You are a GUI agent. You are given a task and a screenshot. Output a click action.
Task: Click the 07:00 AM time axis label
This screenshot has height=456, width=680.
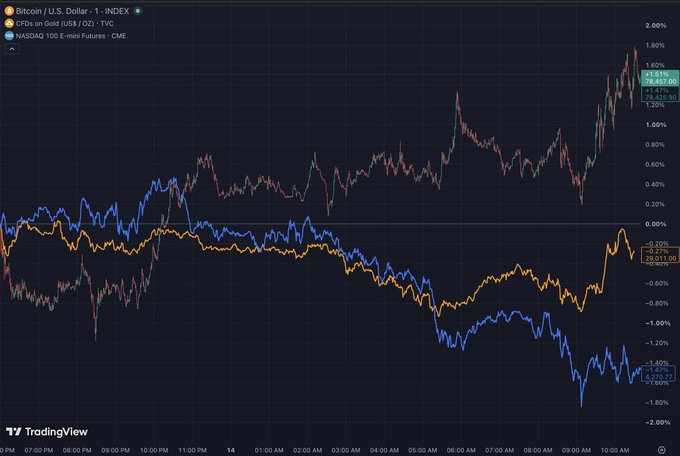coord(500,450)
